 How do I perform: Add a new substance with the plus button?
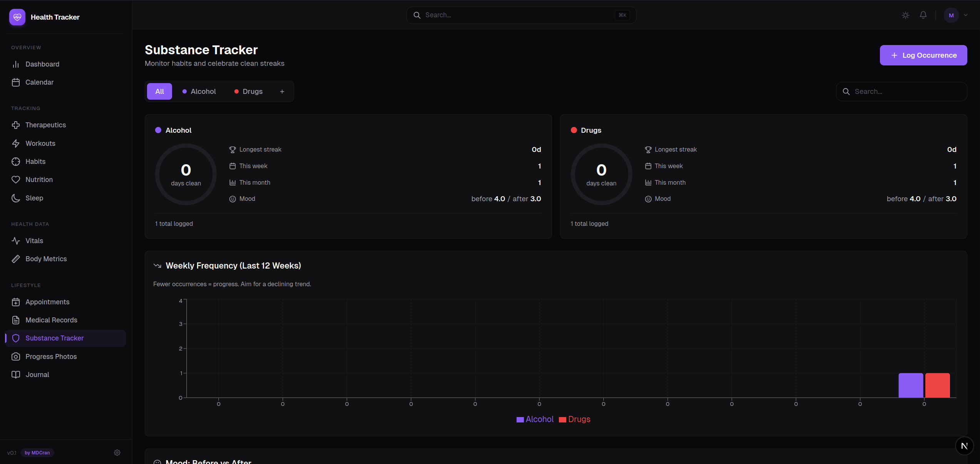point(282,92)
